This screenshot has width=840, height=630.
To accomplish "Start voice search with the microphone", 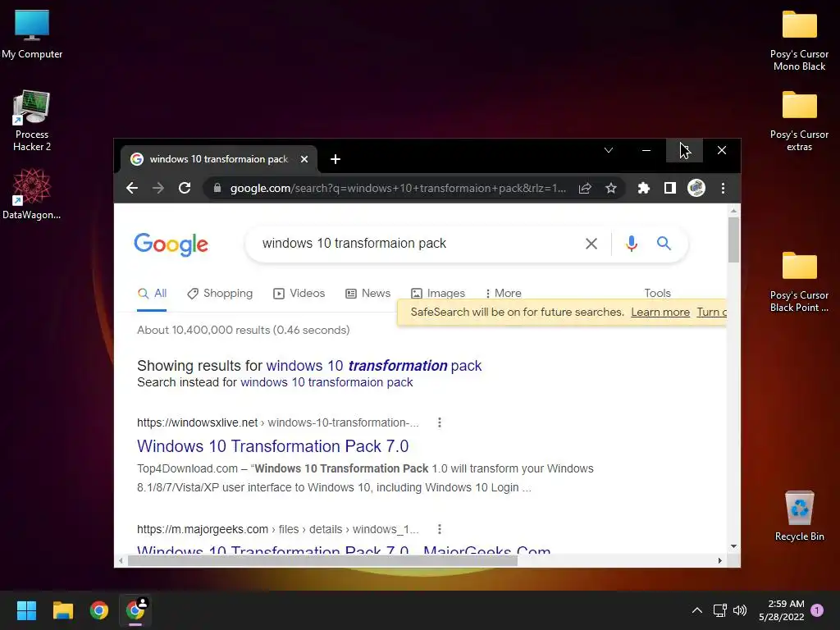I will coord(632,244).
